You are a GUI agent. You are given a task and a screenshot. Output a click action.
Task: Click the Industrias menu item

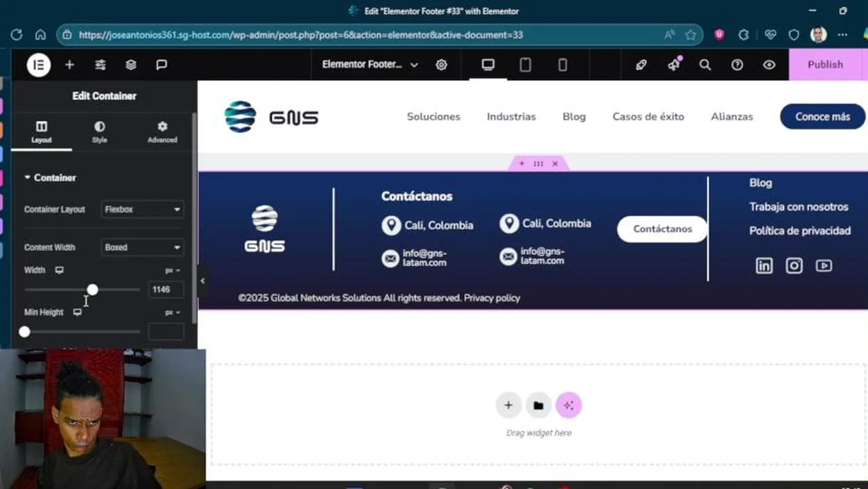[x=511, y=117]
